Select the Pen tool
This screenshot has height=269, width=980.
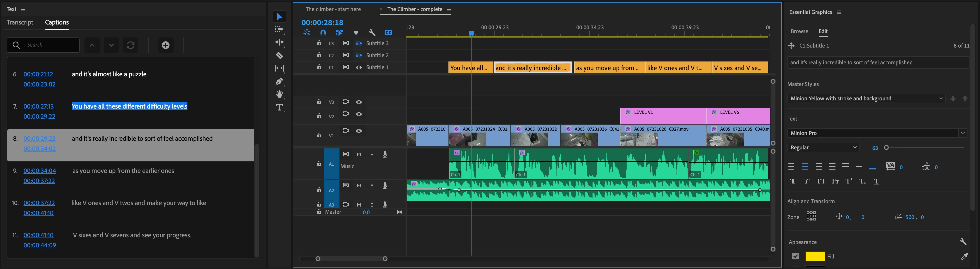pos(279,81)
